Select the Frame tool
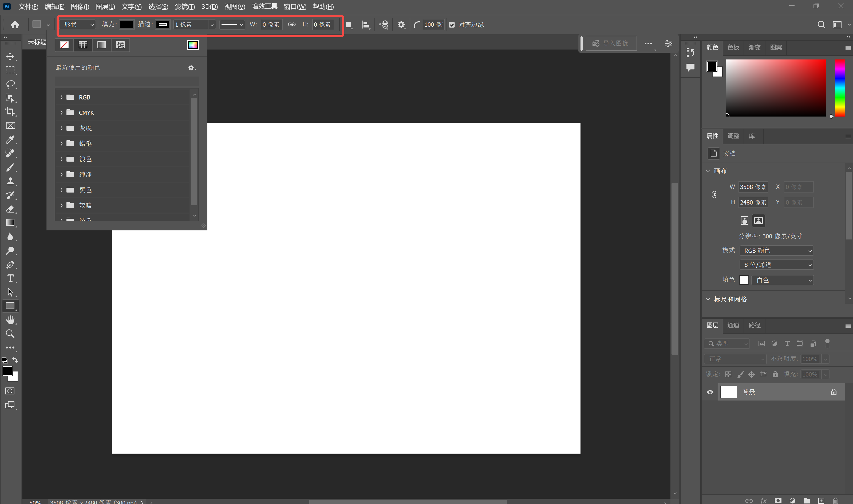The image size is (853, 504). (x=10, y=126)
